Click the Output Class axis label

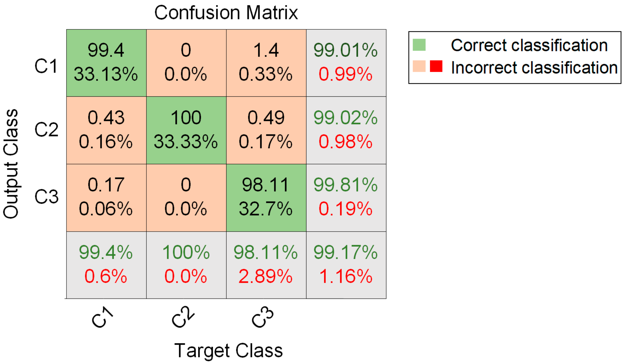click(11, 164)
